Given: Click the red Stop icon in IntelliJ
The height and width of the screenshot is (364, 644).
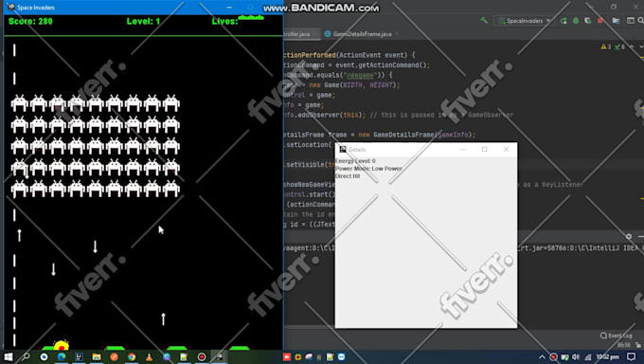Looking at the screenshot, I should (600, 21).
